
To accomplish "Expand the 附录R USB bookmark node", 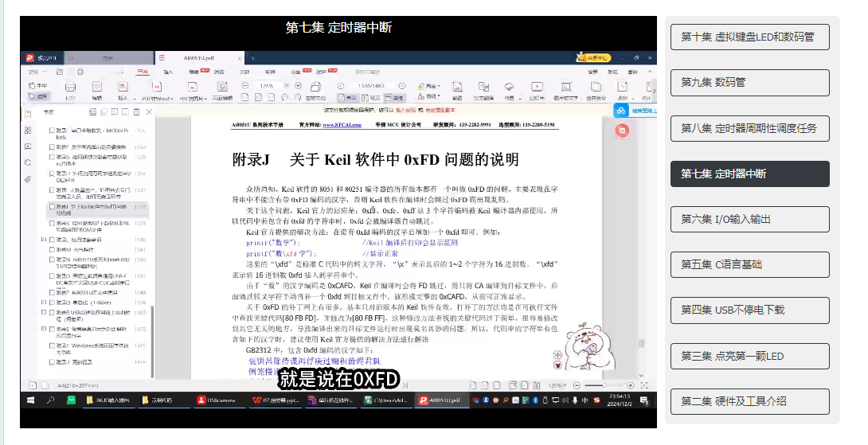I will [44, 312].
